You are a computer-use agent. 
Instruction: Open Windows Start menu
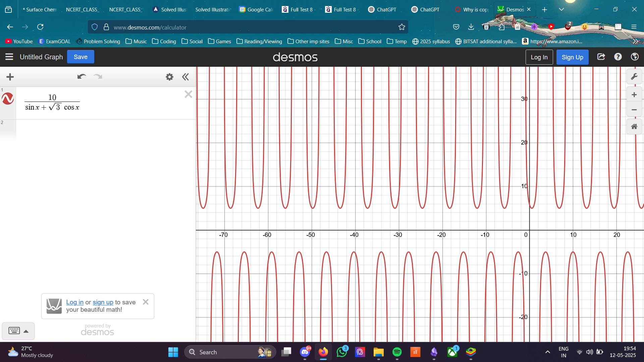tap(173, 352)
